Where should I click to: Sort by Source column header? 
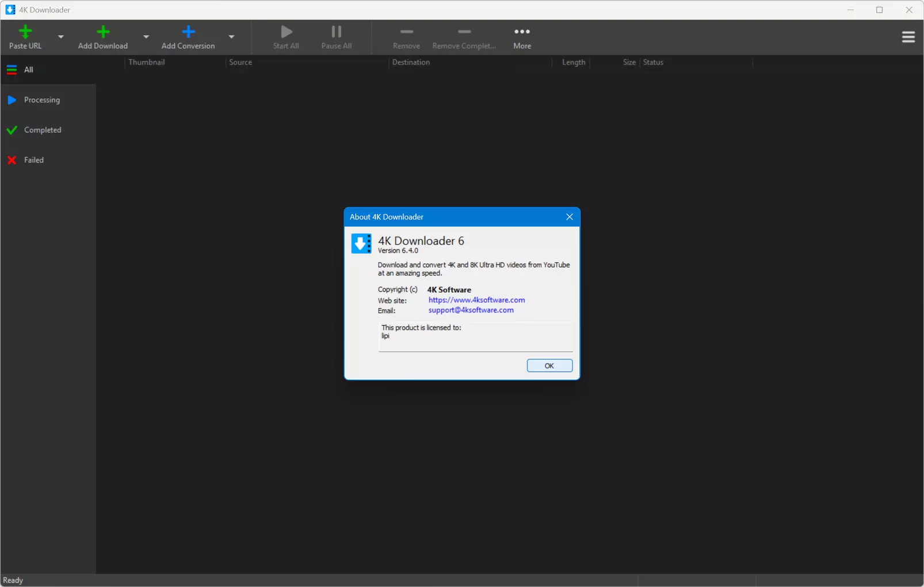(307, 62)
